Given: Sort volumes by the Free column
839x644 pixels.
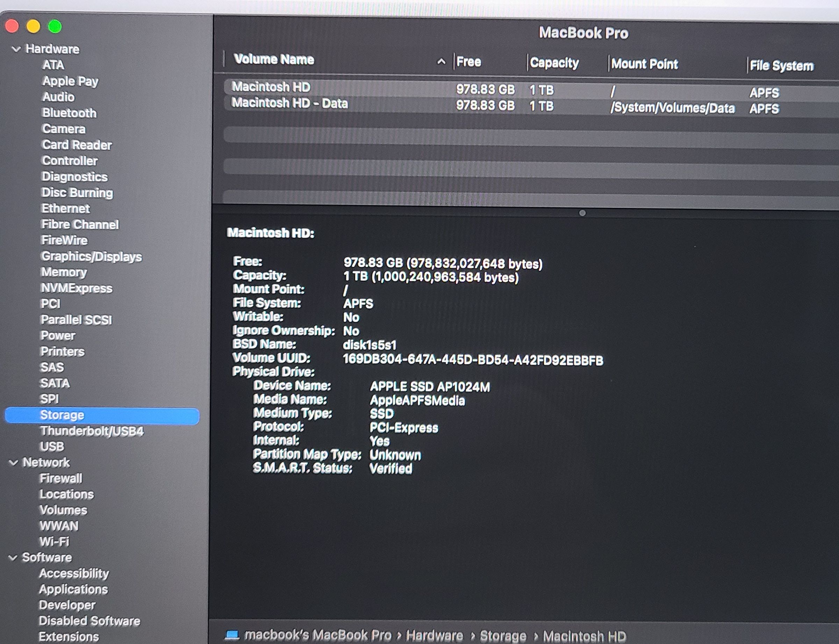Looking at the screenshot, I should click(x=469, y=62).
